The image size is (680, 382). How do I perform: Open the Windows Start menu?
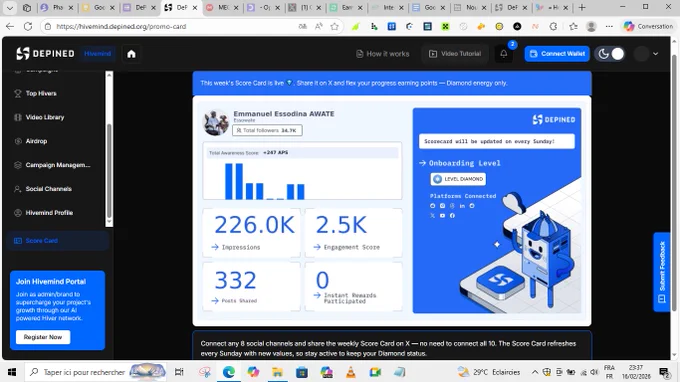pos(12,372)
